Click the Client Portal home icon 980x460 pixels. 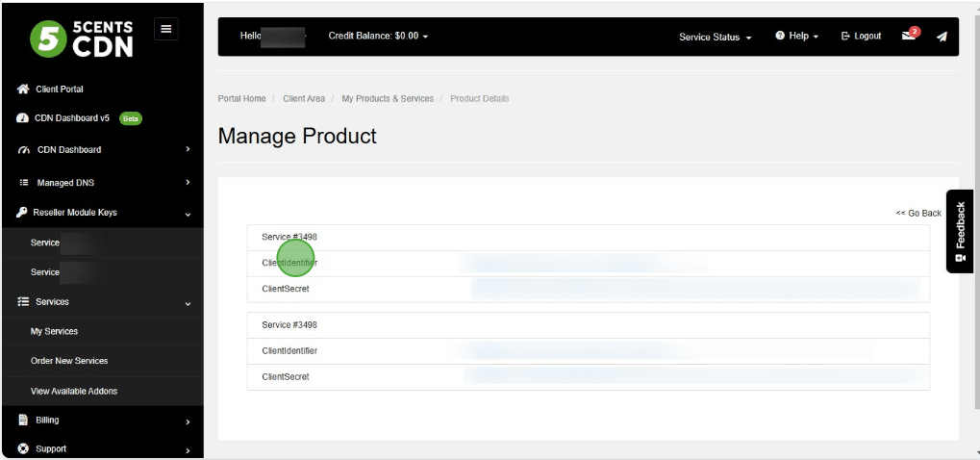pos(23,89)
